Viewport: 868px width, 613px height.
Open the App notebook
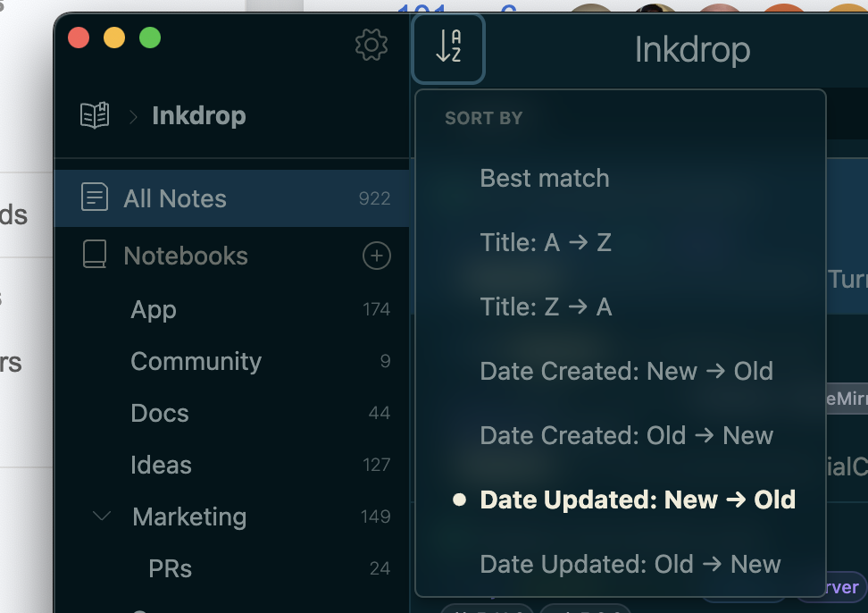(232, 309)
